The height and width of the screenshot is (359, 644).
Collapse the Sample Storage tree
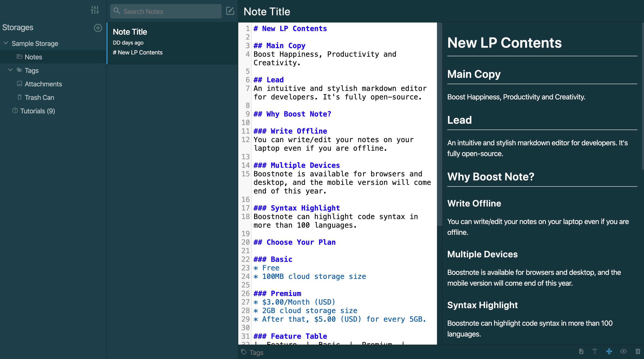(x=6, y=43)
